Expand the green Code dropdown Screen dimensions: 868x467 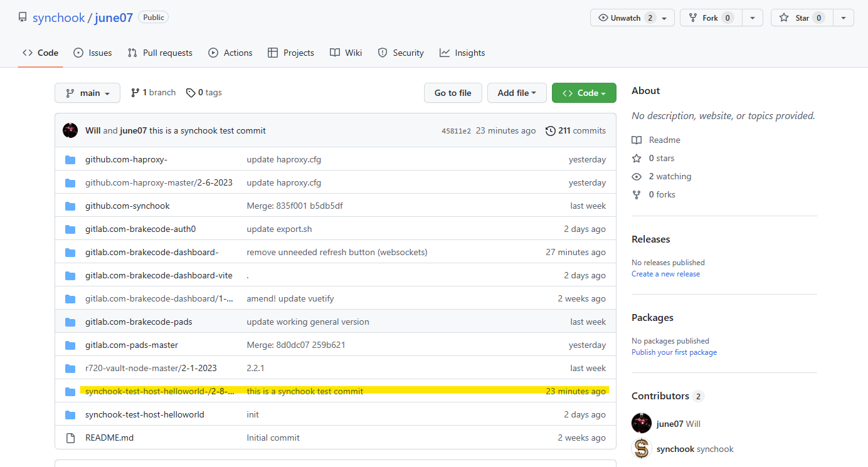pos(583,92)
